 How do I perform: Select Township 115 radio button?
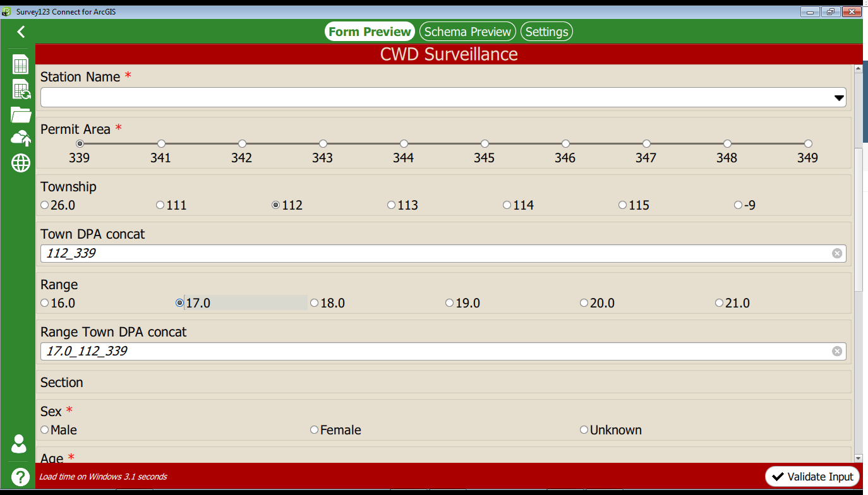(622, 205)
